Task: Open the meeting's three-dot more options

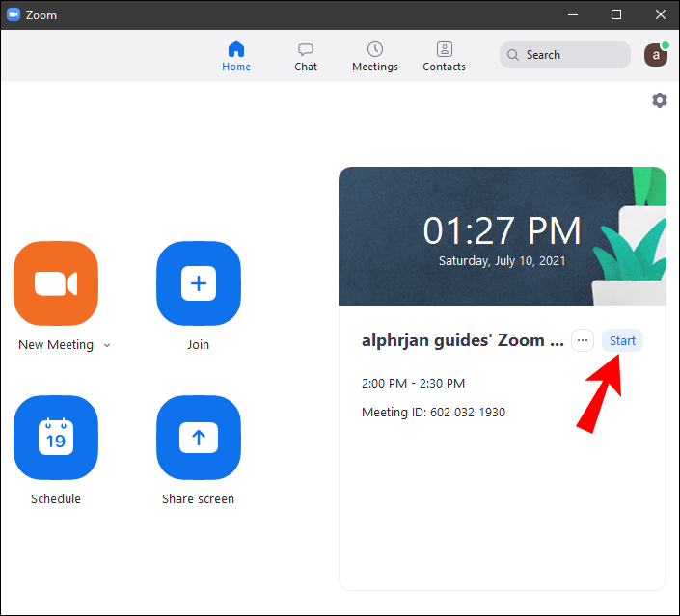Action: click(583, 340)
